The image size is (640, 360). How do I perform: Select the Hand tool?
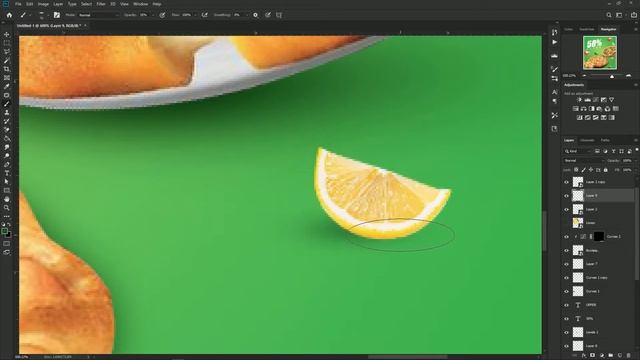[7, 199]
